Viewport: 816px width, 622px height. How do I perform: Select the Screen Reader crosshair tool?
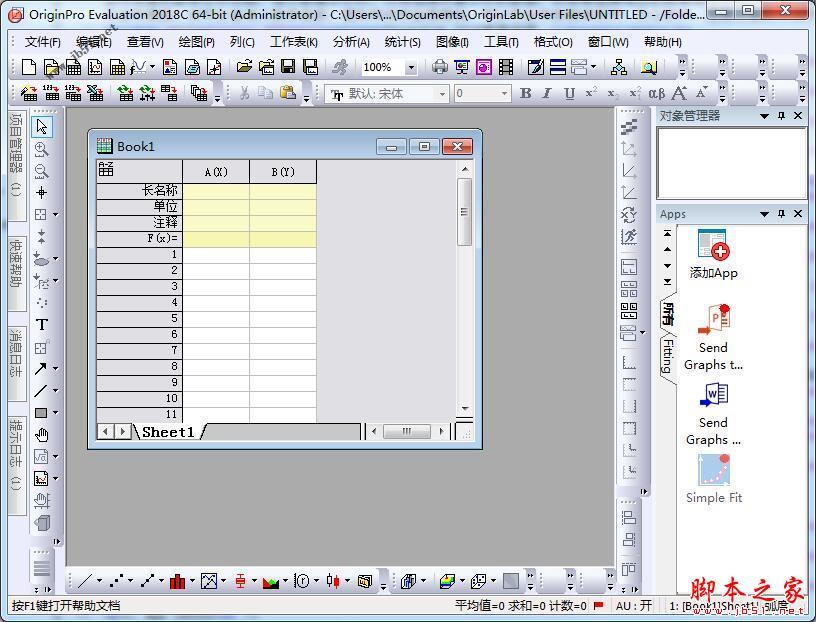coord(41,193)
